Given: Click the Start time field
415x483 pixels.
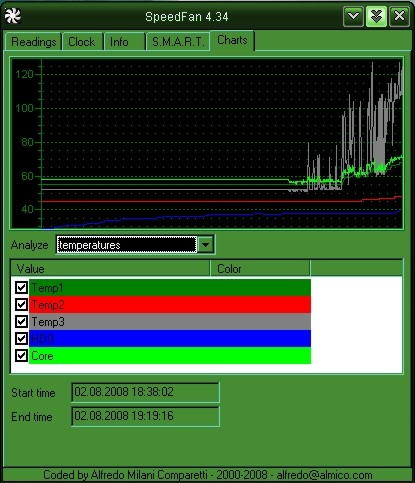Looking at the screenshot, I should coord(145,392).
